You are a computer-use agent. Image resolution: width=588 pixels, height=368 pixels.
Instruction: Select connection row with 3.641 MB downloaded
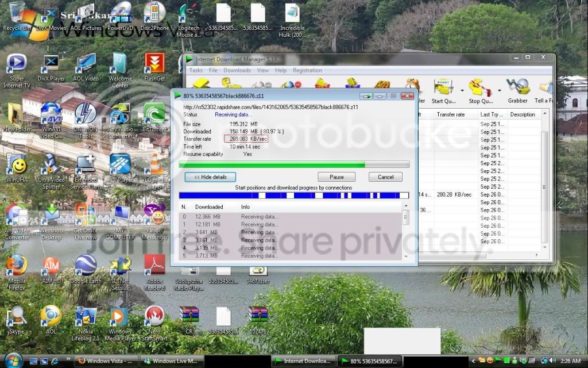291,232
